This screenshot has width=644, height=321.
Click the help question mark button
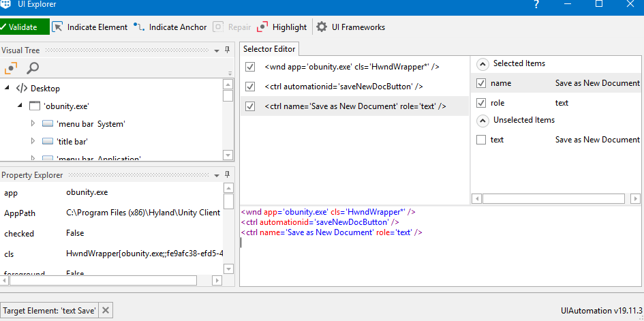(536, 5)
